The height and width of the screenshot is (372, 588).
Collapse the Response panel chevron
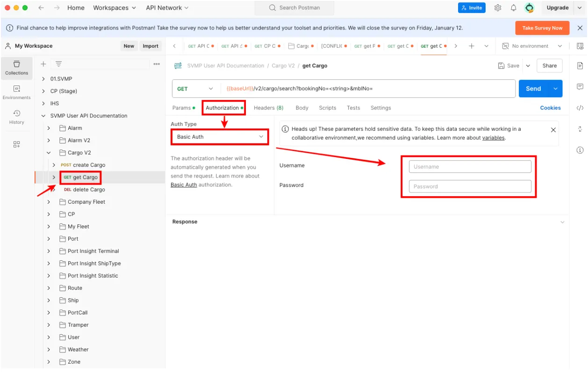tap(562, 222)
